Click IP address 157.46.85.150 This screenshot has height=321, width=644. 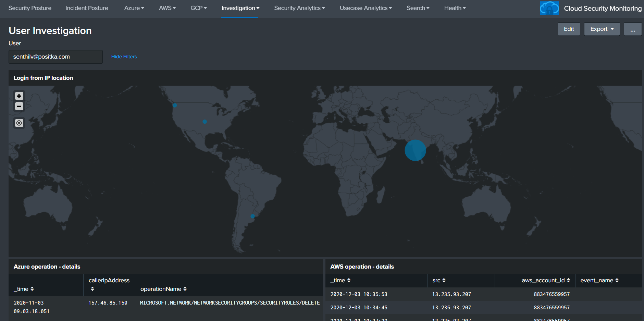108,303
